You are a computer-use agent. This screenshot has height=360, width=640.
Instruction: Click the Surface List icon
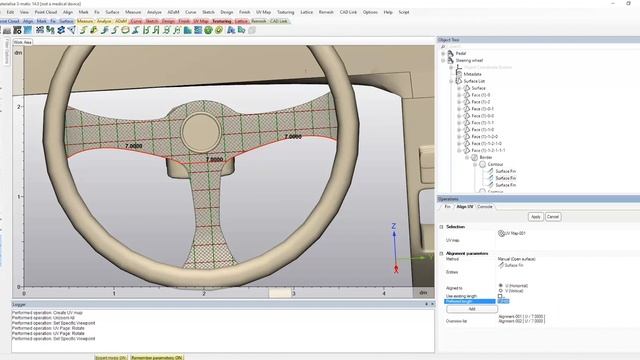459,81
